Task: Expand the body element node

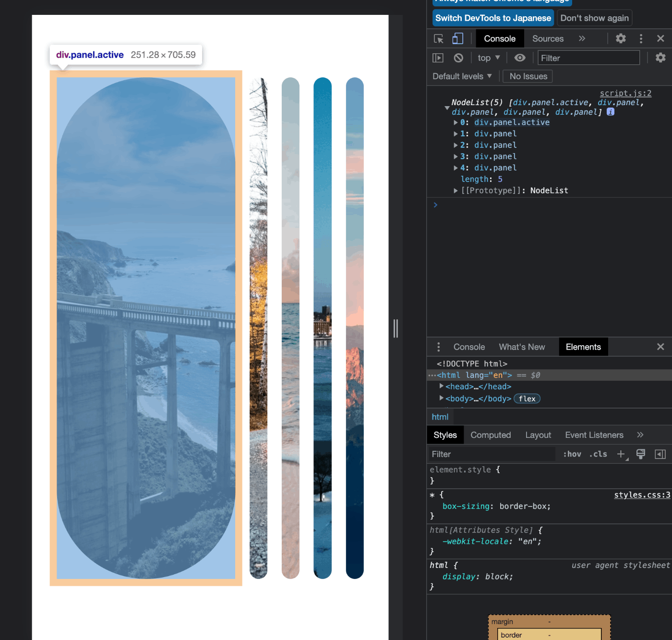Action: tap(441, 398)
